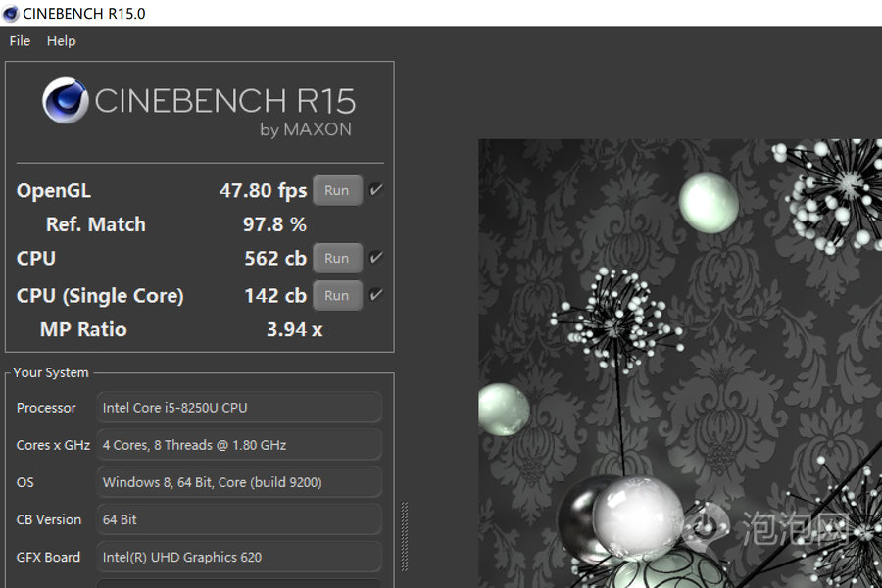Click the Processor info field

pyautogui.click(x=240, y=408)
